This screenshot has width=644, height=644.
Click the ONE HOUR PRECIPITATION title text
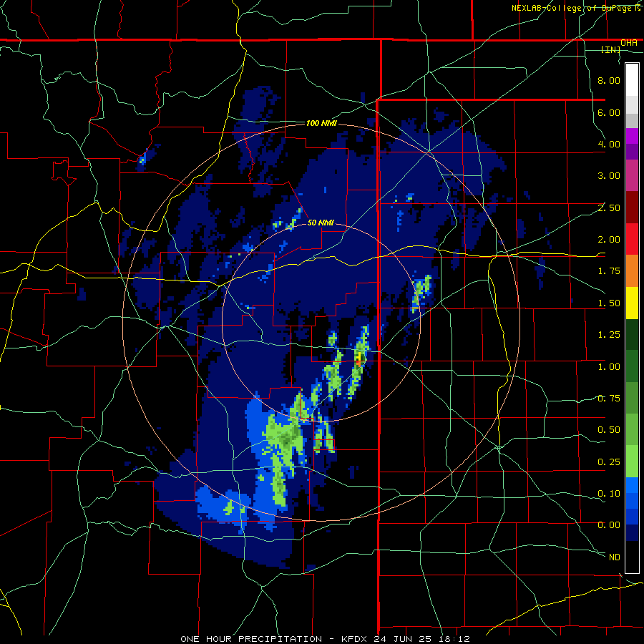251,639
